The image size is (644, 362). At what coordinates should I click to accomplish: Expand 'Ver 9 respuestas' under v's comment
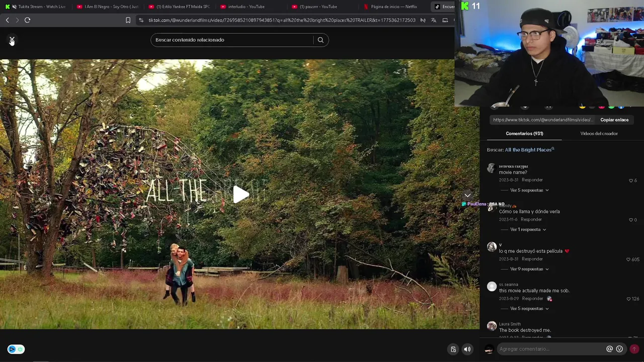pyautogui.click(x=529, y=269)
